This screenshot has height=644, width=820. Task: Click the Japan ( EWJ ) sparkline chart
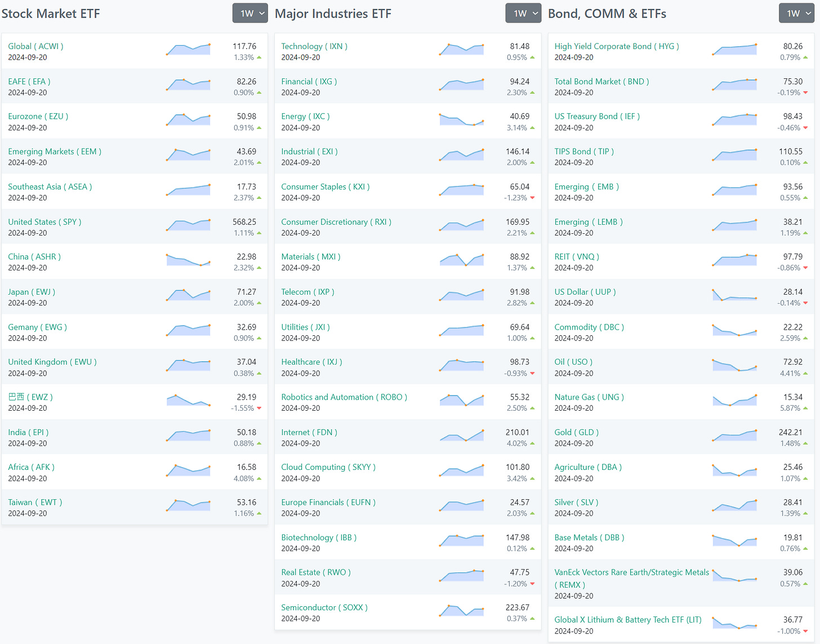188,295
